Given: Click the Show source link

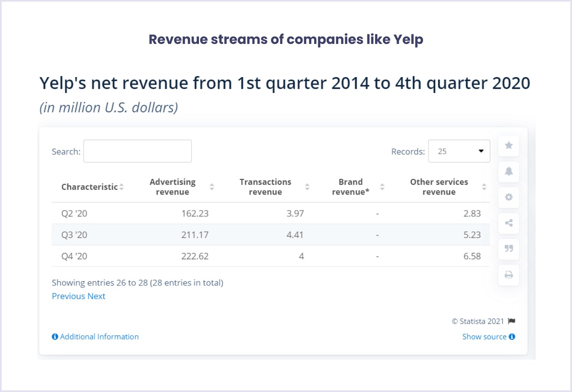Looking at the screenshot, I should [x=484, y=336].
